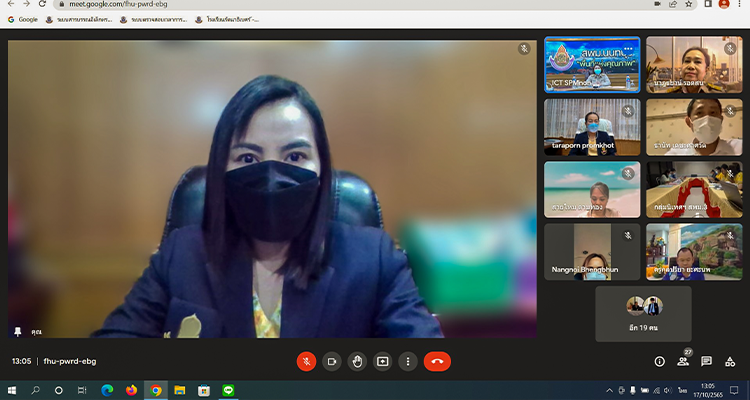Open the 'อีก 19 คน' more participants tile

click(x=643, y=314)
